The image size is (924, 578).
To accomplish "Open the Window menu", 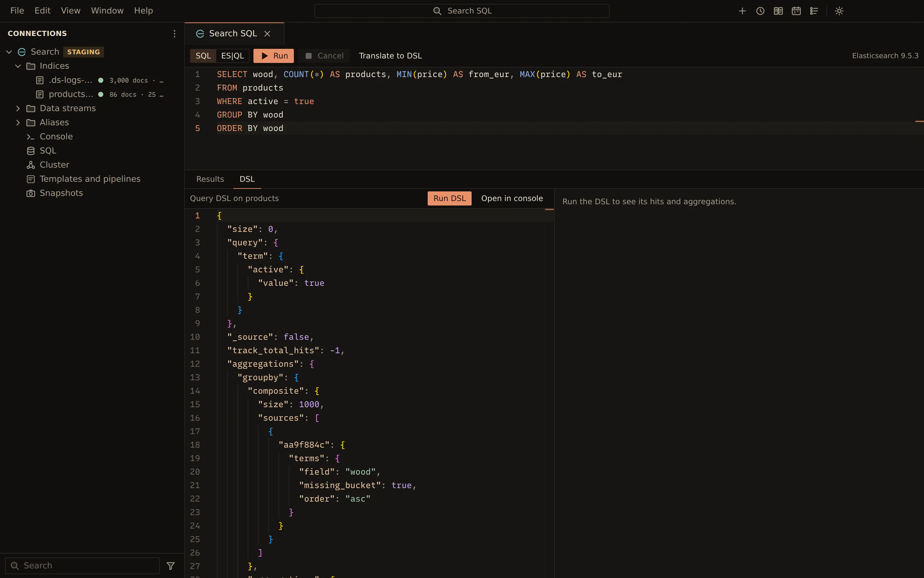I will click(107, 11).
